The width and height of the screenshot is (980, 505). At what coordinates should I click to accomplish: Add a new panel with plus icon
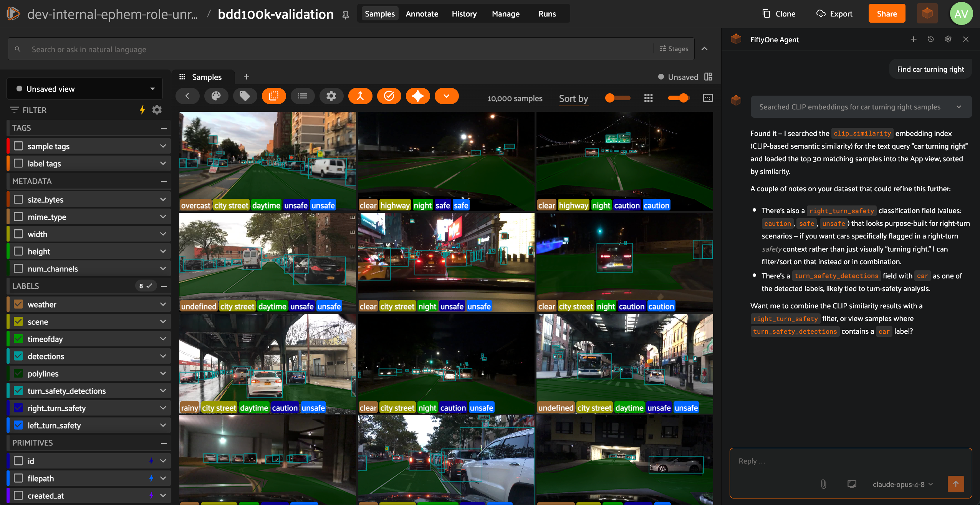click(x=247, y=77)
